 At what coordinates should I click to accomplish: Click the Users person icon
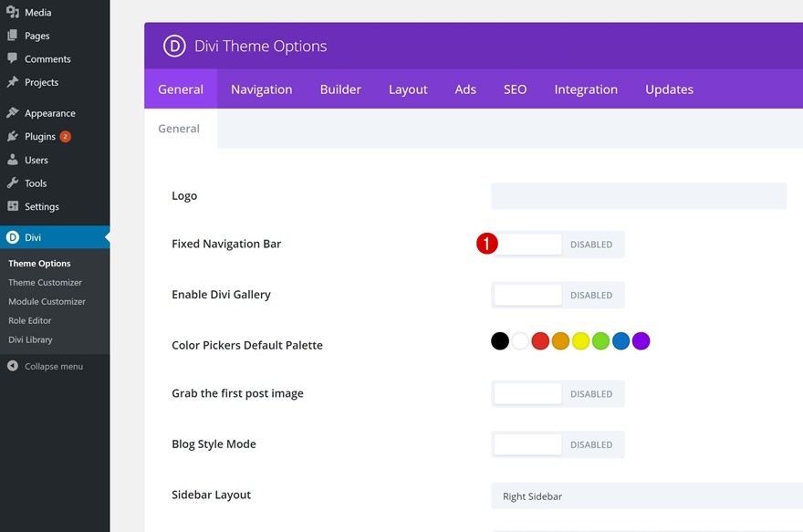point(13,160)
